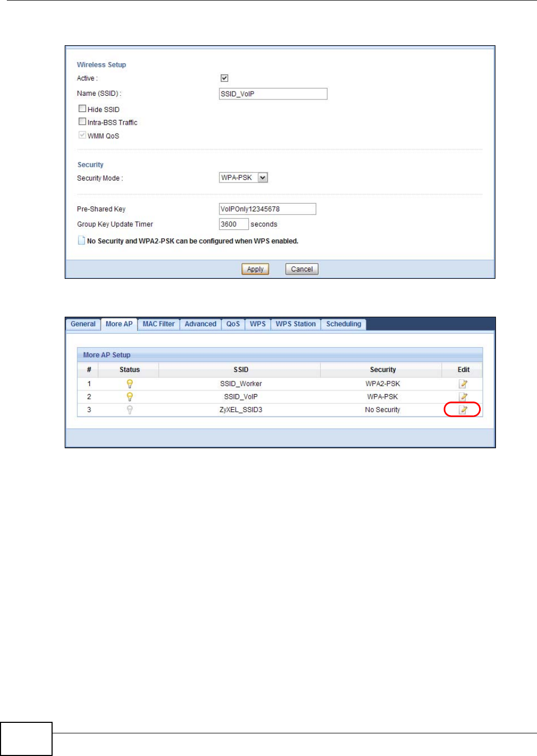The width and height of the screenshot is (537, 756).
Task: Click the SSID_VoIP status bulb icon
Action: [x=130, y=397]
